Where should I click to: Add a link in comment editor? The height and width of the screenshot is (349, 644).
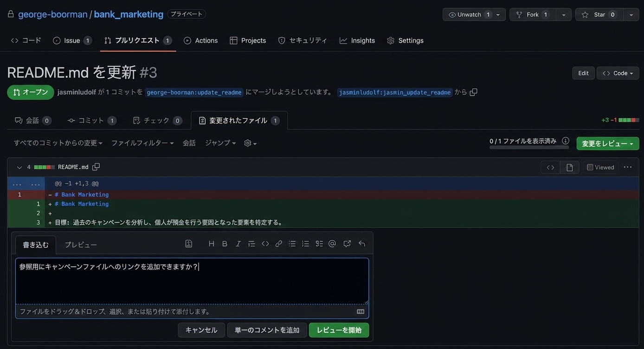[x=278, y=244]
